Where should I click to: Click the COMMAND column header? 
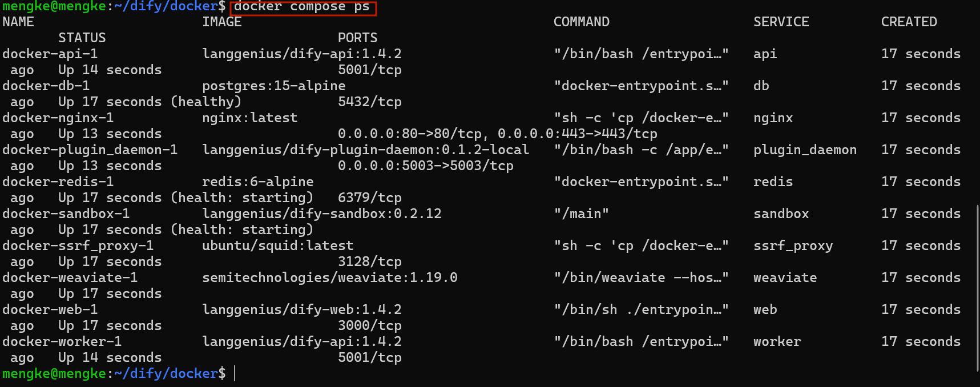coord(581,22)
